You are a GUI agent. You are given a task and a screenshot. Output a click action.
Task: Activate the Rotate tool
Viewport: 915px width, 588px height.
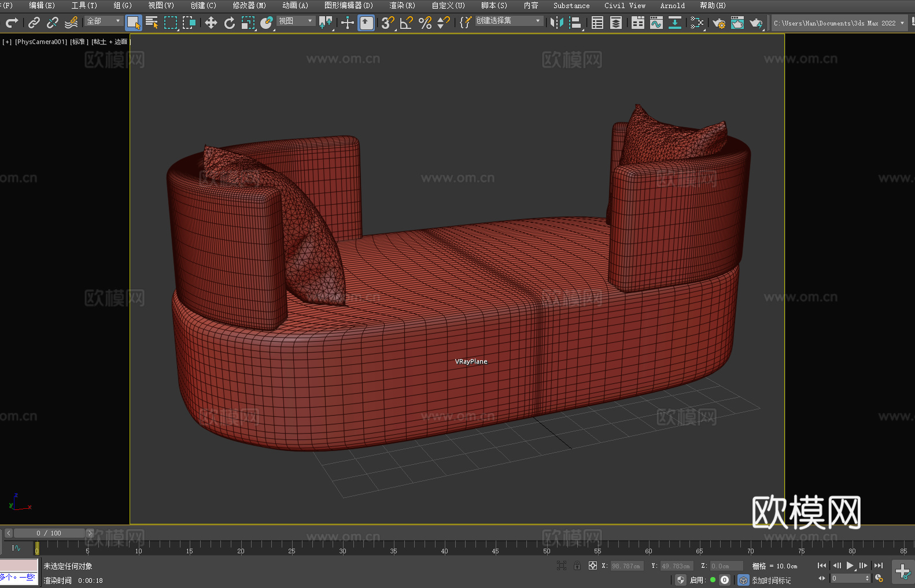(x=230, y=23)
